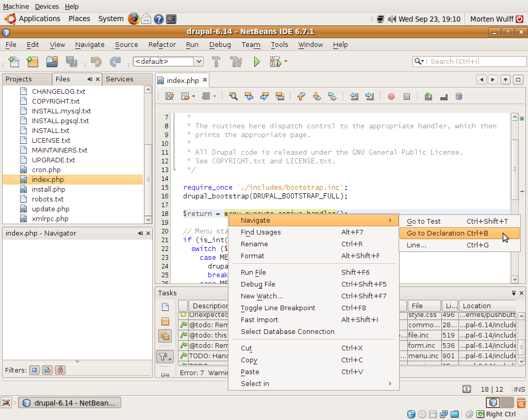
Task: Select Find Usages in context menu
Action: coord(313,232)
